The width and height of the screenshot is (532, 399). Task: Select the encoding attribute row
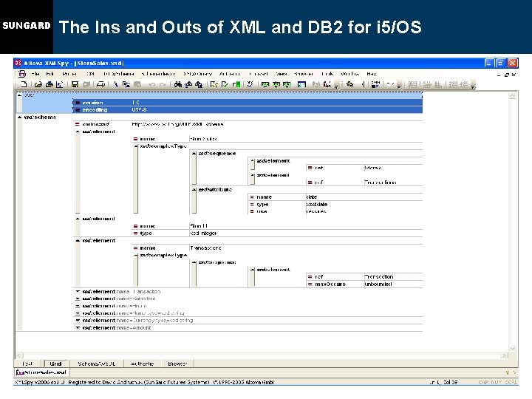(x=248, y=109)
